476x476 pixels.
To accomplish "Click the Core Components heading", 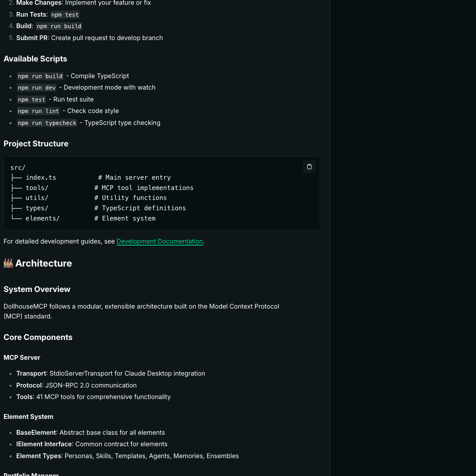I will point(38,337).
